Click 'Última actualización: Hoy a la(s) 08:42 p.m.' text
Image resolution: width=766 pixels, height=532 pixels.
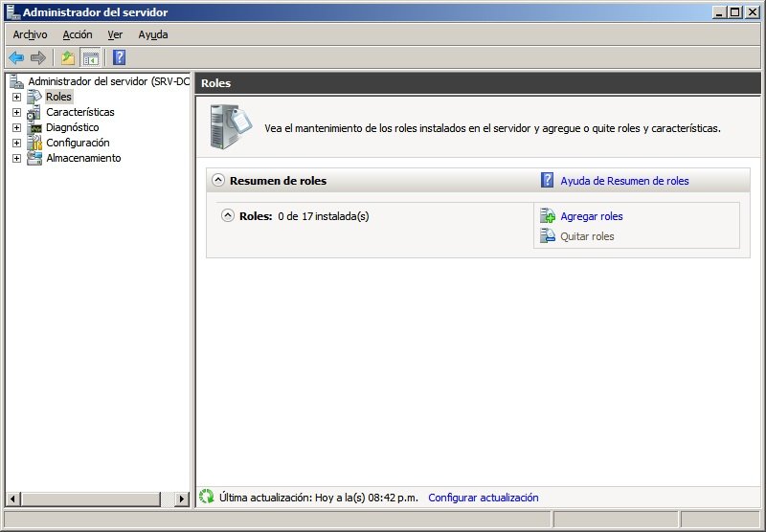coord(319,498)
